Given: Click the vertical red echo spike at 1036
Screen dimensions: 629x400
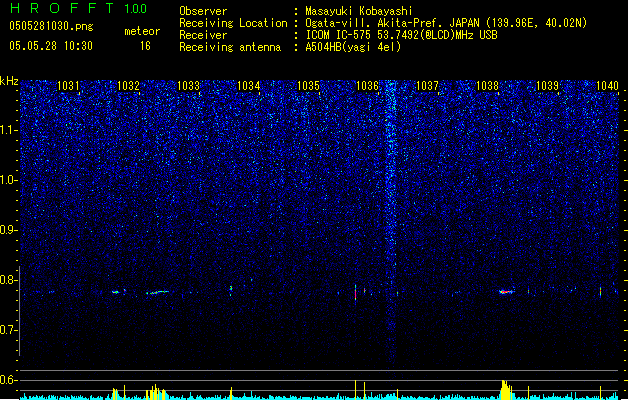Looking at the screenshot, I should [355, 292].
